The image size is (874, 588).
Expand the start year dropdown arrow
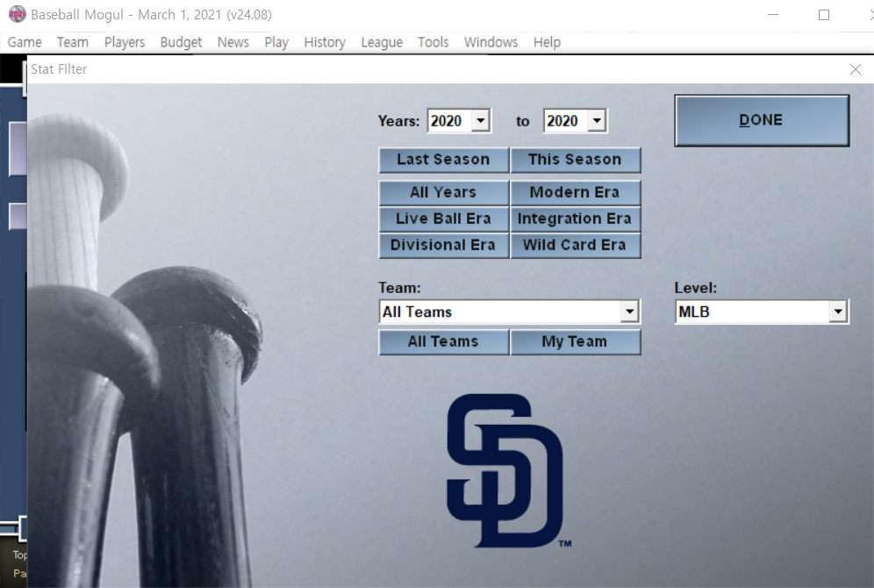481,120
